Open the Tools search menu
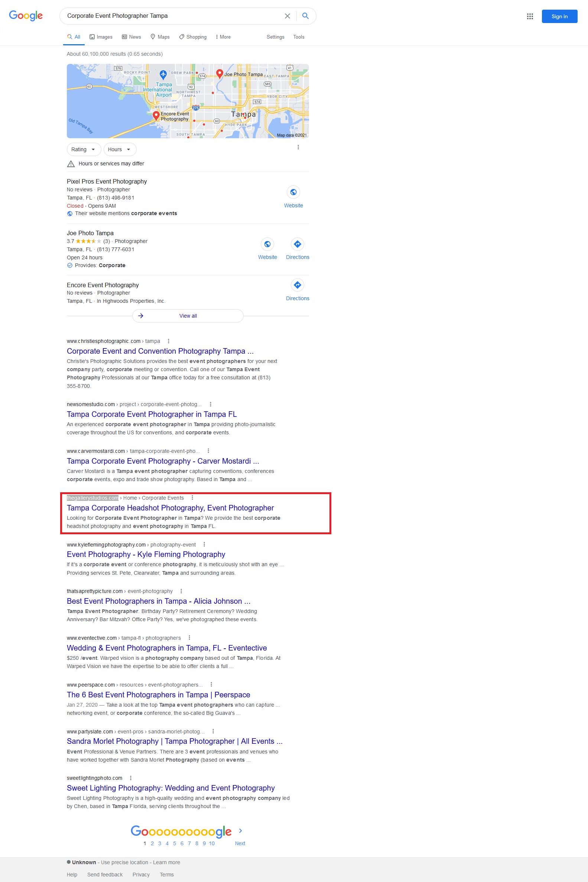Viewport: 588px width, 882px height. [x=299, y=37]
